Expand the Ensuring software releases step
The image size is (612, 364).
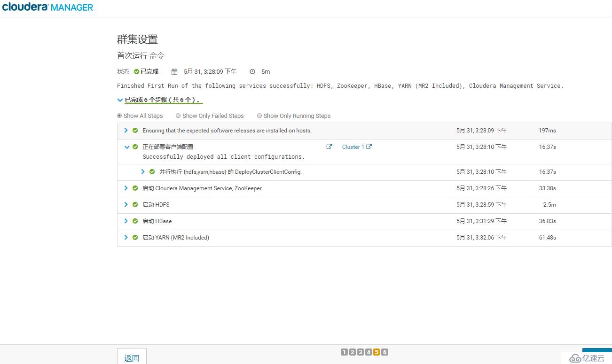126,130
